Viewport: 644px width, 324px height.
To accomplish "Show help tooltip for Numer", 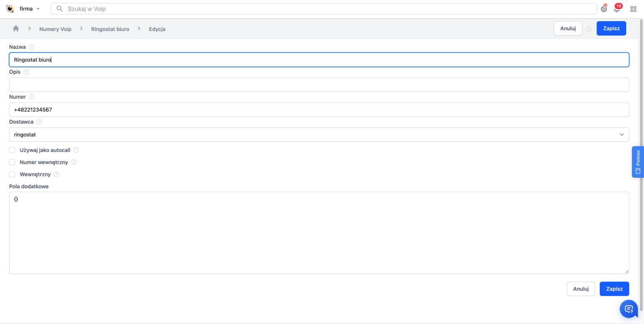I will pos(31,97).
